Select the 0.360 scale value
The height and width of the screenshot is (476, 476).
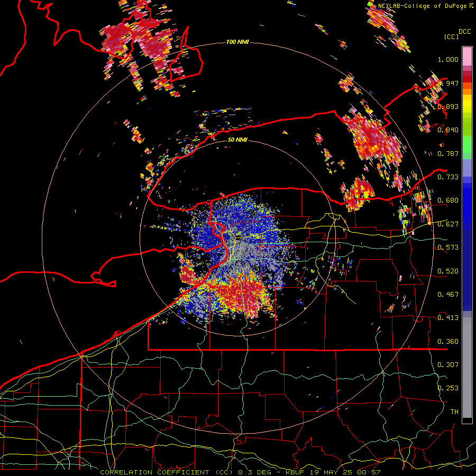pos(448,342)
